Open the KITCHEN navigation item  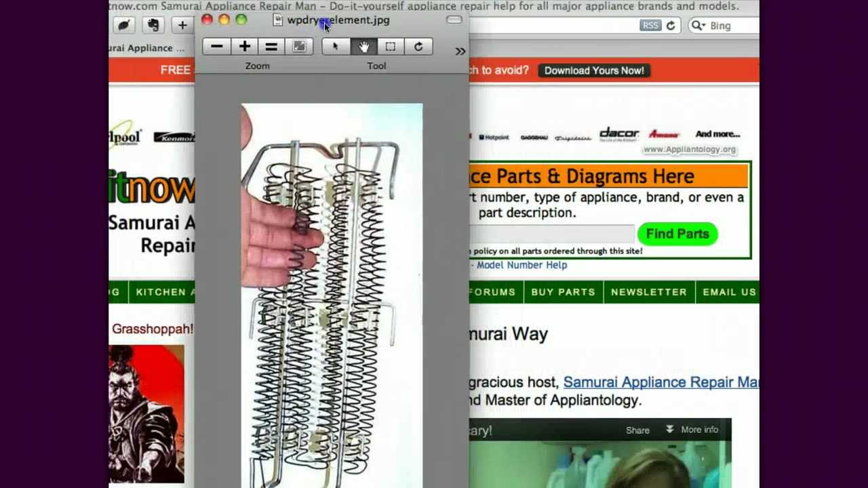[x=161, y=292]
